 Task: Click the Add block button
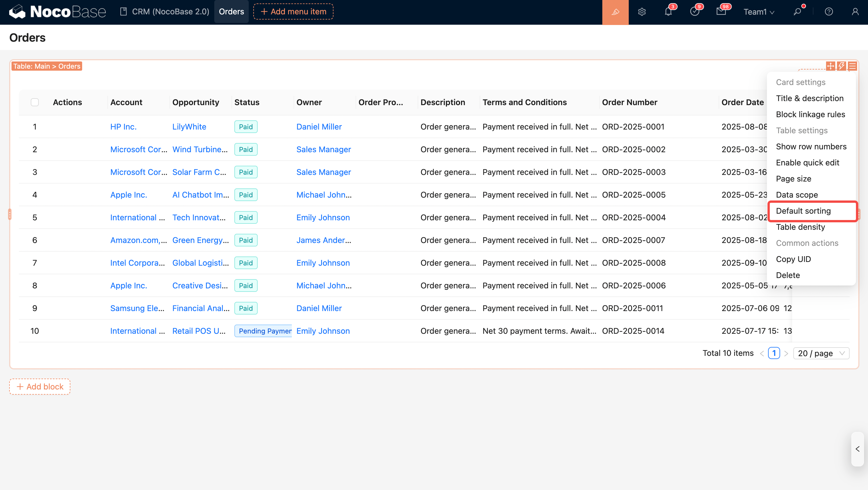pos(40,387)
